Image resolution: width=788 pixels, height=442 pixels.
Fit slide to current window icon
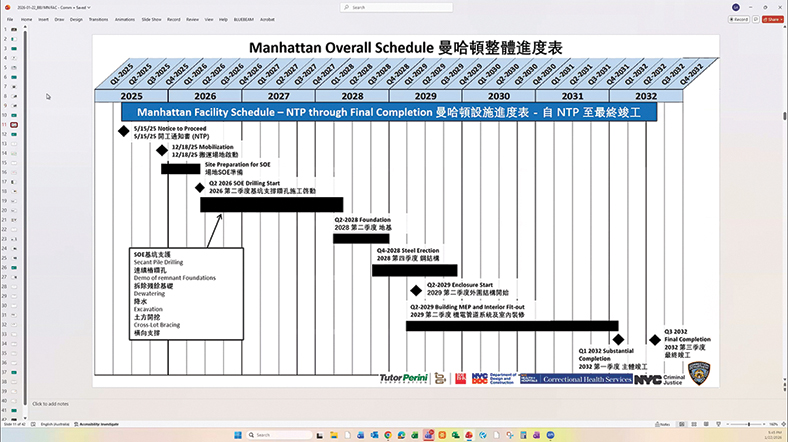click(782, 424)
